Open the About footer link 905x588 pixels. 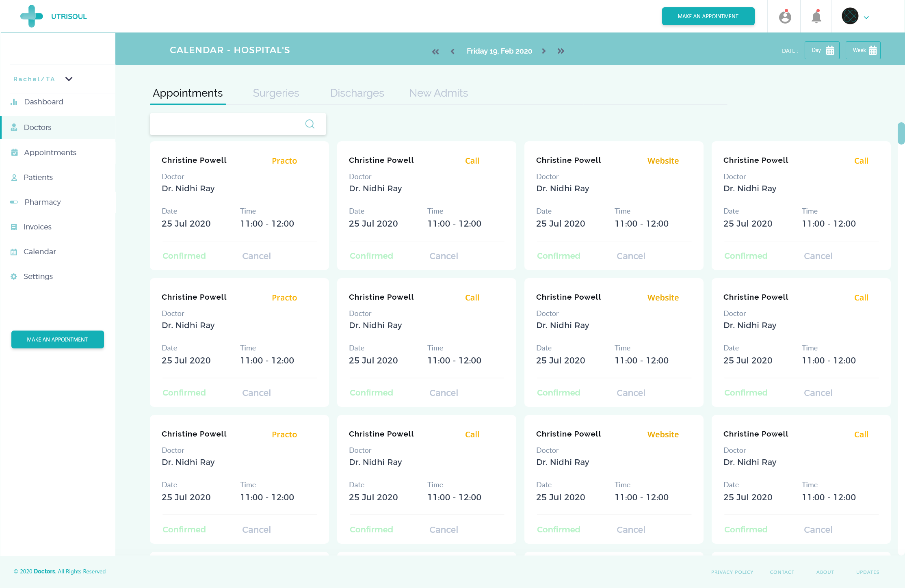click(825, 572)
